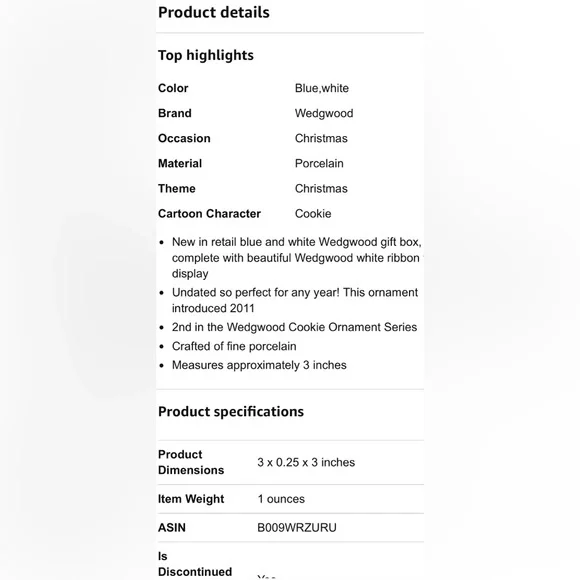This screenshot has width=580, height=580.
Task: Select the Cookie cartoon character value
Action: [x=313, y=214]
